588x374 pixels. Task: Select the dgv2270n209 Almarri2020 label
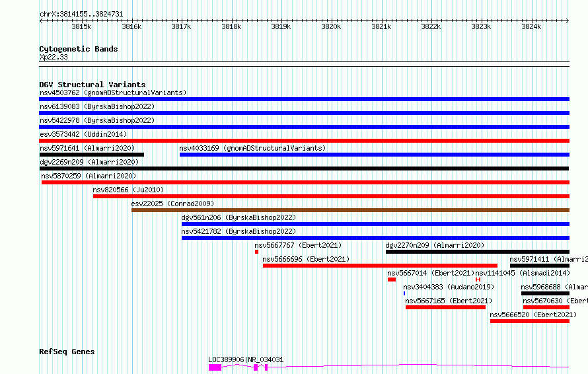[x=435, y=245]
